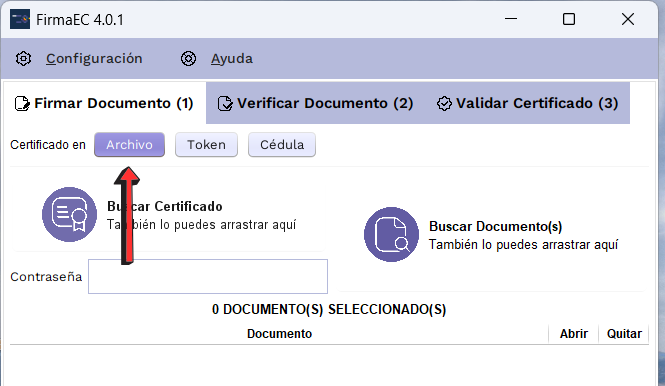This screenshot has width=665, height=386.
Task: Click 'También lo puedes arrastrar aquí' under Buscar Documento(s)
Action: pyautogui.click(x=523, y=245)
